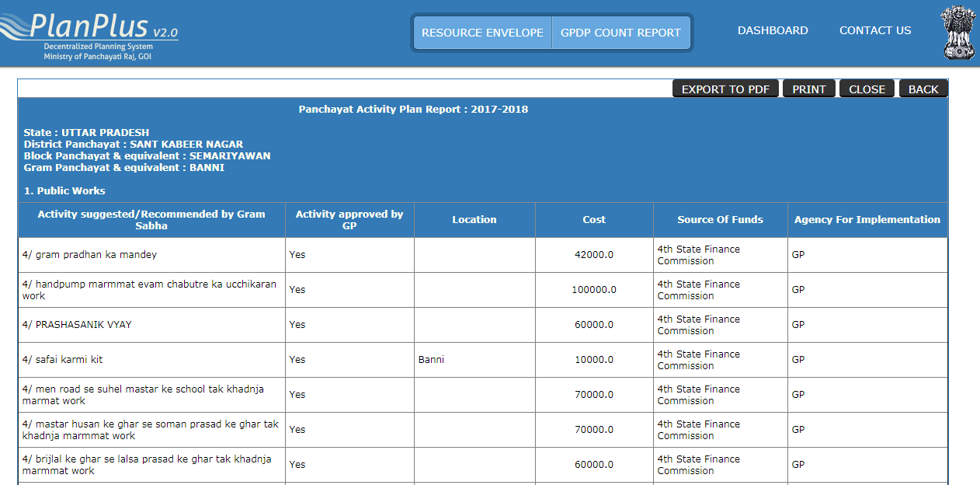
Task: Click the Cost column header
Action: 594,220
